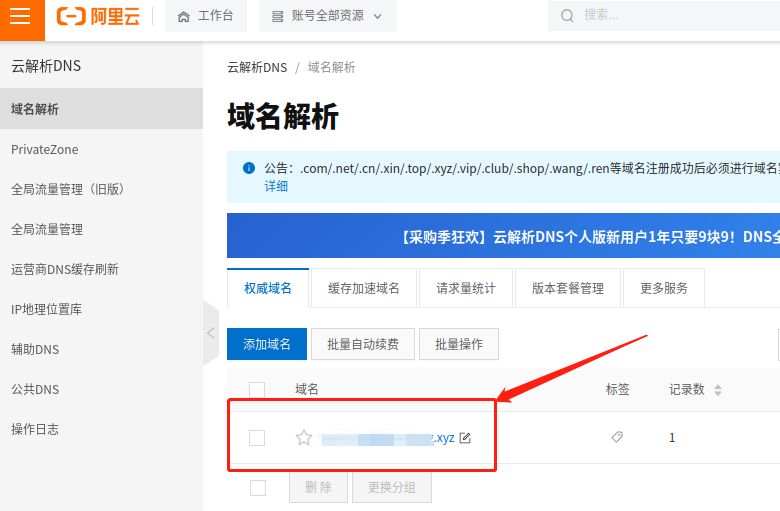This screenshot has height=511, width=780.
Task: Click 域名解析 in the breadcrumb
Action: (x=331, y=67)
